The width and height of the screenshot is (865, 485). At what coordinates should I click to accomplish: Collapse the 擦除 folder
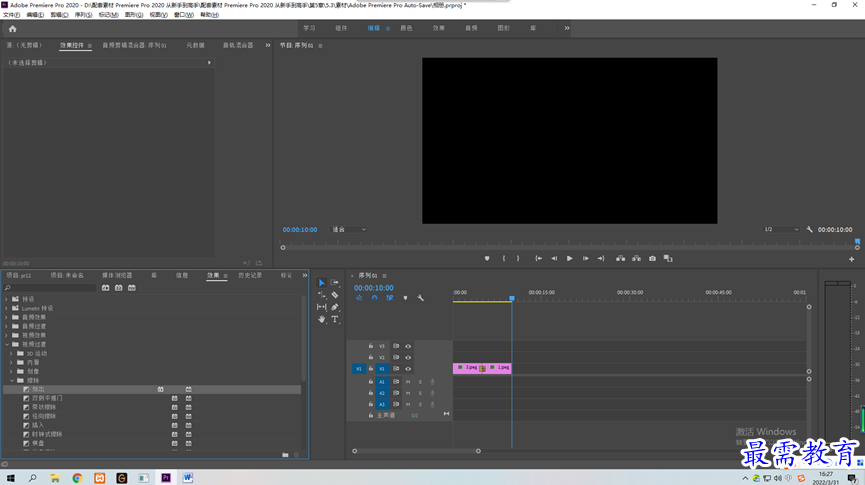click(x=12, y=381)
